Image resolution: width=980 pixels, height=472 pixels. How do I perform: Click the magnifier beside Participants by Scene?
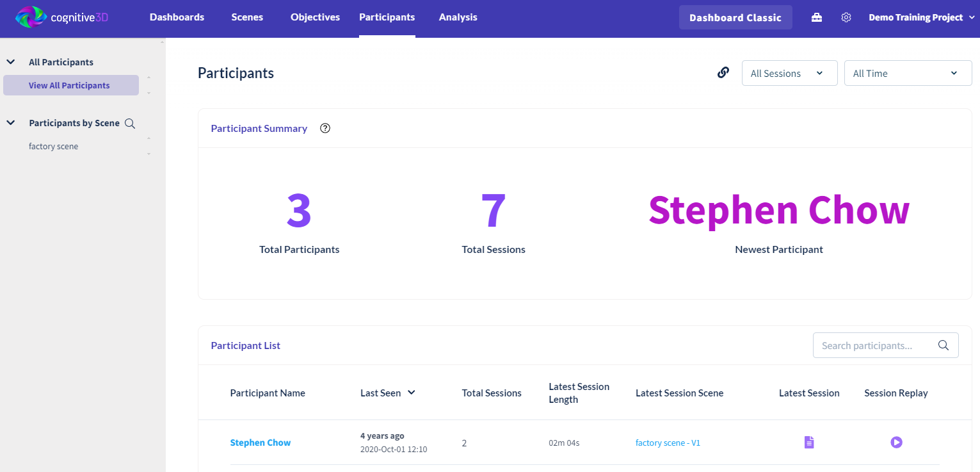pyautogui.click(x=130, y=124)
